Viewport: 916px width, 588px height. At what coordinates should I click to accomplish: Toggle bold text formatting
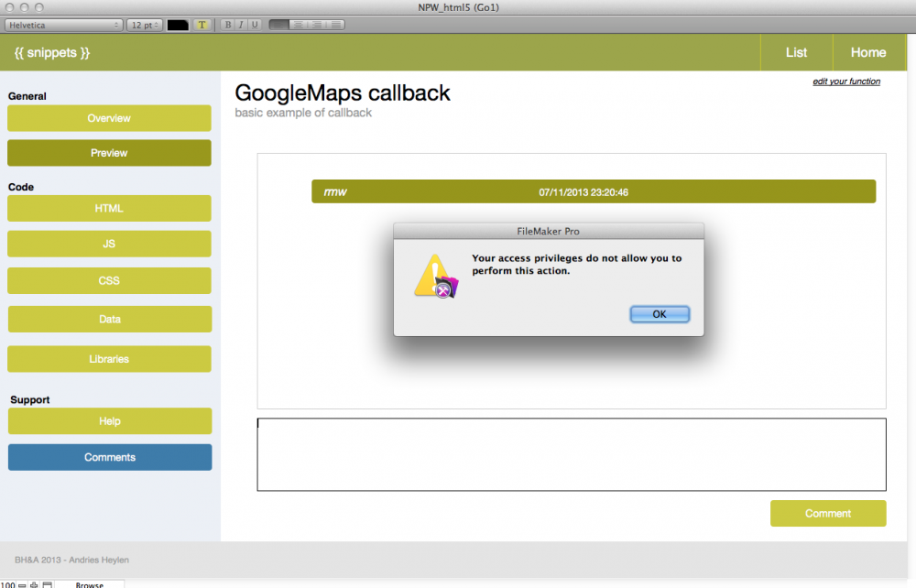click(x=228, y=25)
